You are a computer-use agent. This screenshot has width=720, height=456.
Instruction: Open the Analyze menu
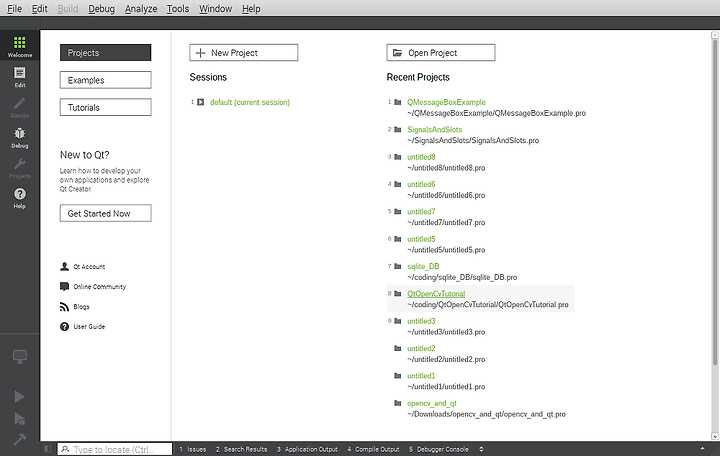tap(141, 9)
